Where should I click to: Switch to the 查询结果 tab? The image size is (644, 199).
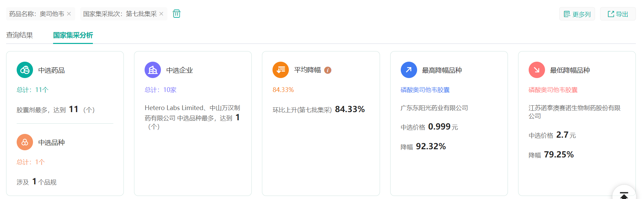[x=19, y=35]
